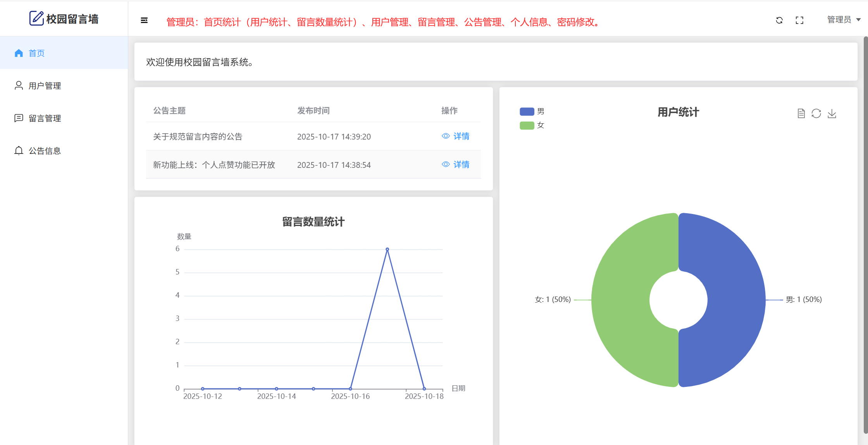Select the 公告信息 menu item
This screenshot has height=445, width=868.
(x=45, y=151)
